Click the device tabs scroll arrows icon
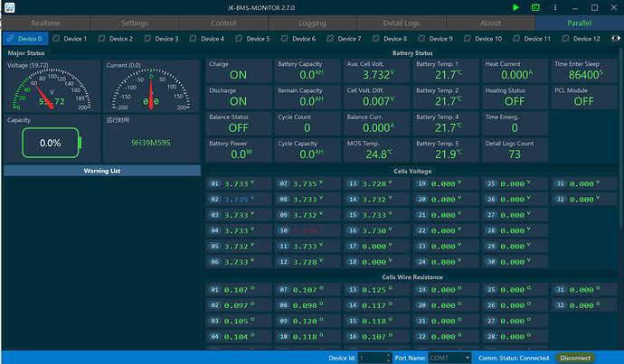The image size is (624, 364). 616,39
